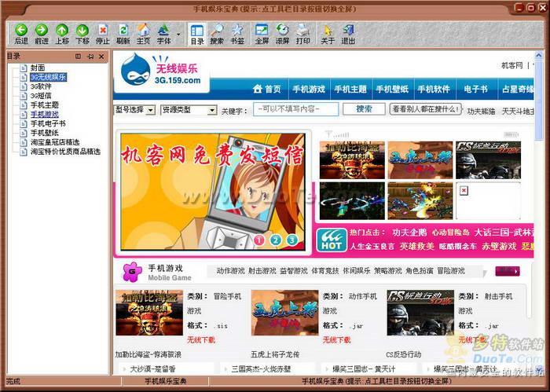Open dropdown arrow next to 字体
The width and height of the screenshot is (550, 392).
click(x=178, y=35)
